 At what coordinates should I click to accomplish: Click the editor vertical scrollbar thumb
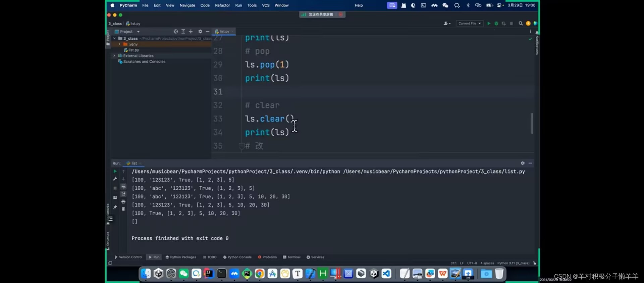click(532, 123)
